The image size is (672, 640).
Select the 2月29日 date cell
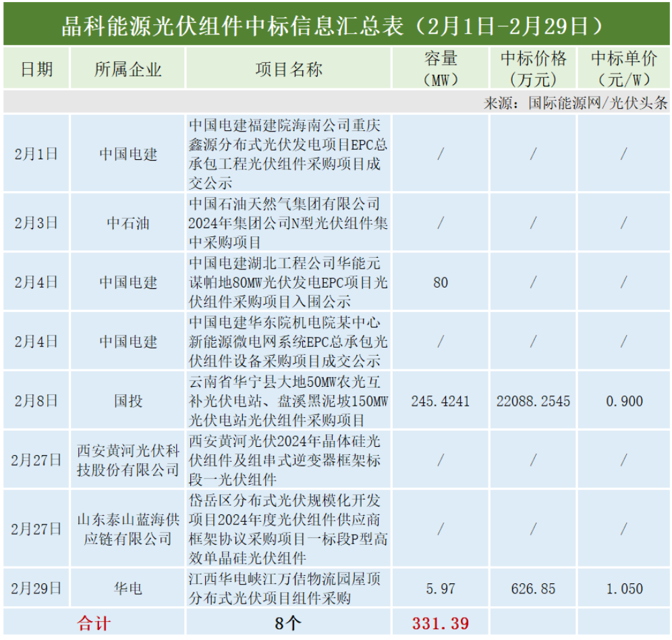(36, 587)
